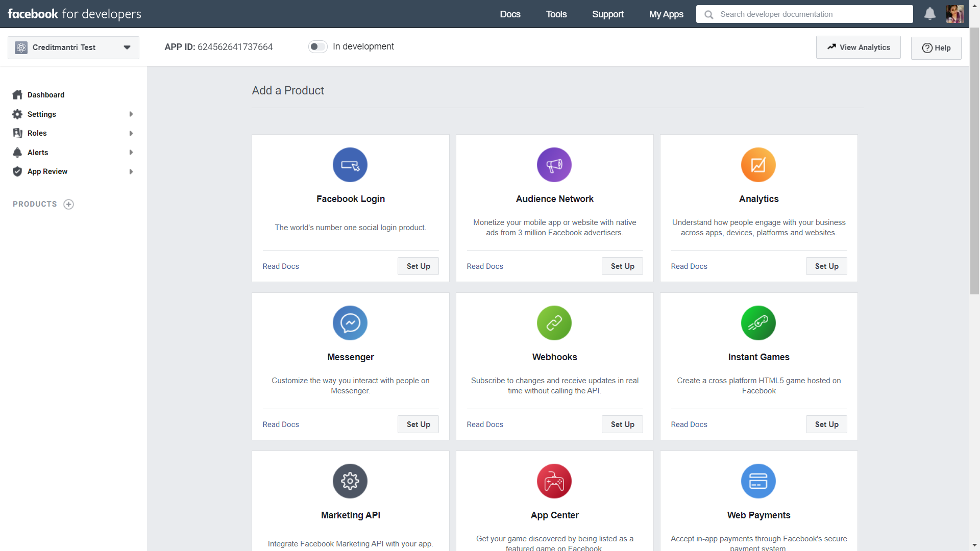Click the facebook for developers logo
Screen dimensions: 980x551
pyautogui.click(x=75, y=14)
